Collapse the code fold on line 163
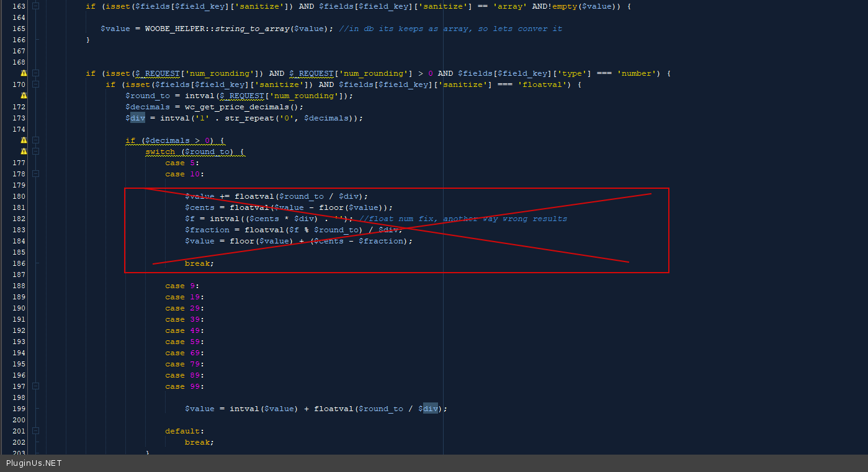The height and width of the screenshot is (472, 868). tap(35, 6)
